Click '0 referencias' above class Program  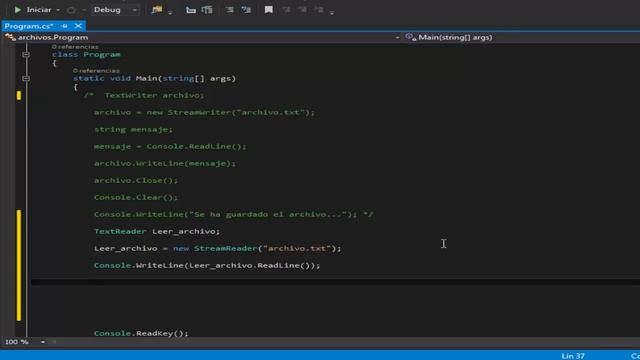(x=75, y=47)
